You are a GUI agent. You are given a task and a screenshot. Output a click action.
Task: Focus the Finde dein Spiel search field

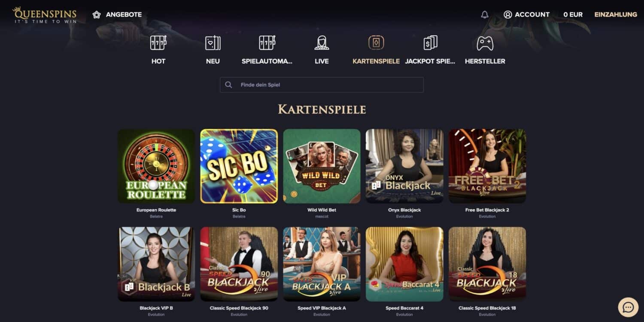322,85
